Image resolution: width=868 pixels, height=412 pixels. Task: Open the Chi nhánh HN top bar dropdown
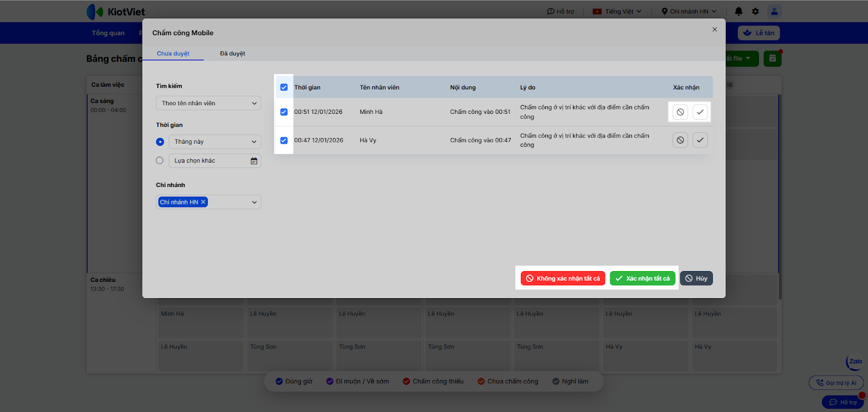[x=689, y=11]
